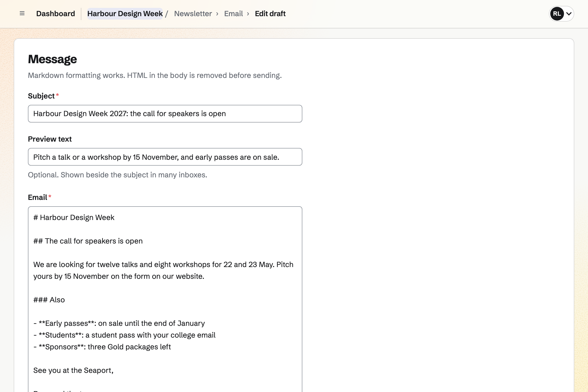
Task: Expand the account dropdown chevron
Action: tap(569, 14)
